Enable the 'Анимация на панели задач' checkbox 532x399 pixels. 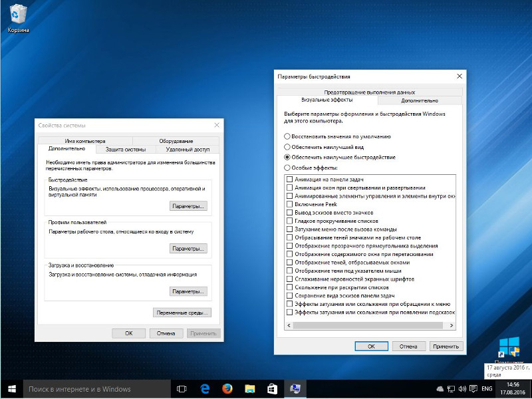[289, 179]
